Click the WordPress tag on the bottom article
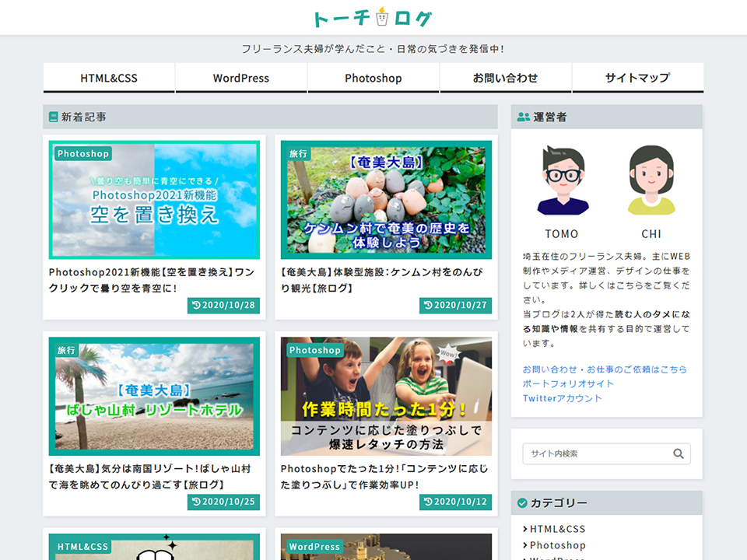Screen dimensions: 747x560 (x=314, y=547)
